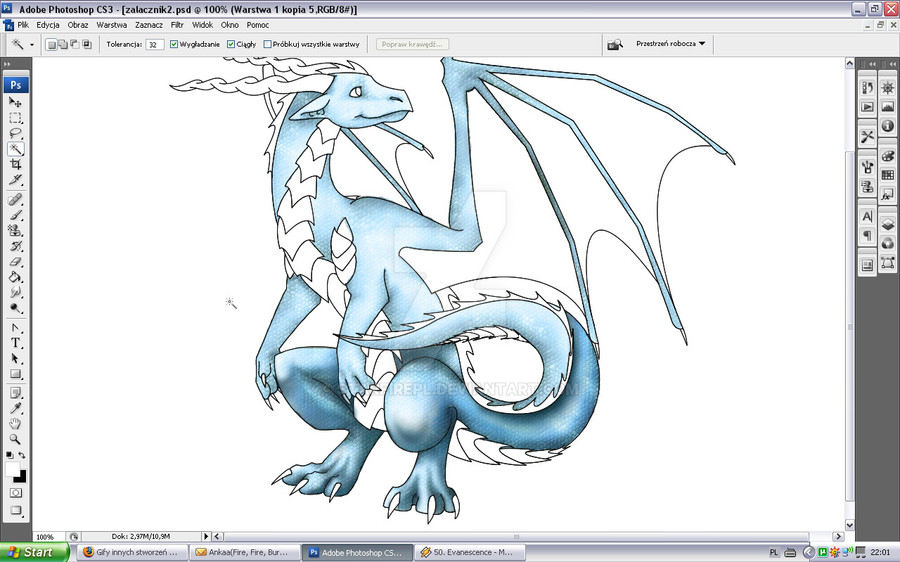Open the Tool Presets panel icon
Viewport: 900px width, 562px height.
(867, 137)
